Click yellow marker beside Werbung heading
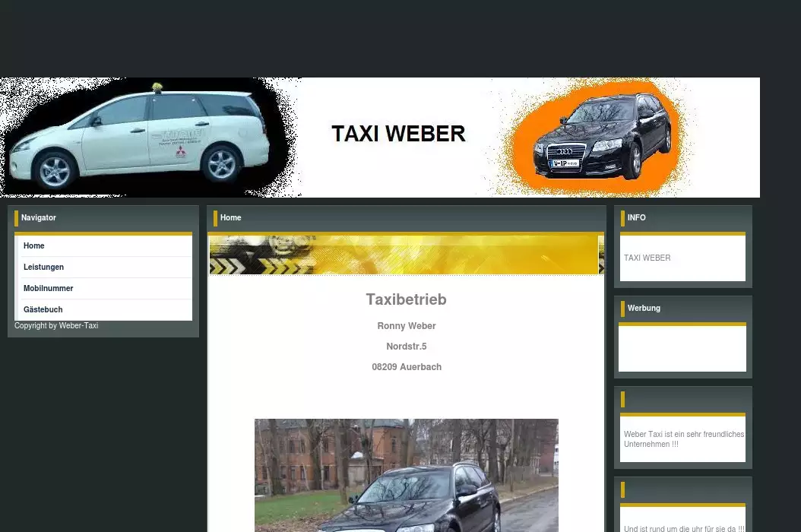 [x=622, y=309]
